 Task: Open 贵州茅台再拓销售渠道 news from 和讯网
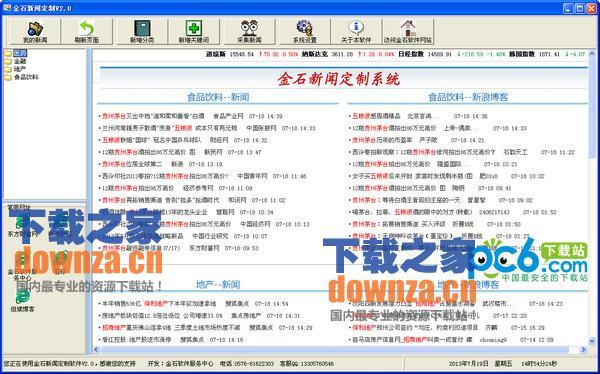[x=161, y=200]
